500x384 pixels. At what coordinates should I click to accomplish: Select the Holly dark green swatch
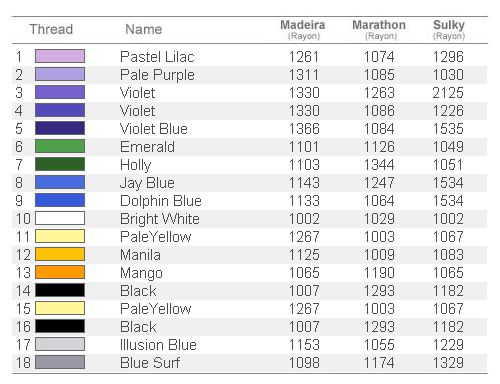tap(60, 164)
